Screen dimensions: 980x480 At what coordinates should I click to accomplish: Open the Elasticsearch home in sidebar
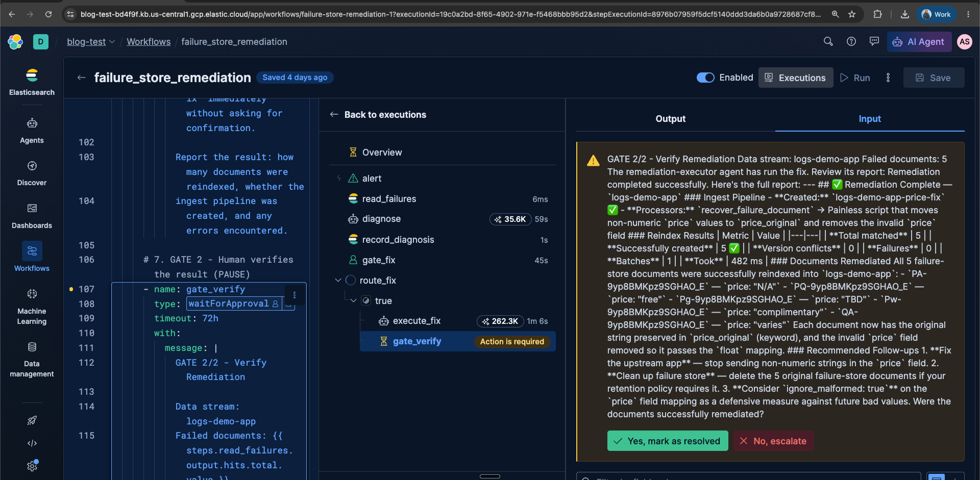point(32,82)
